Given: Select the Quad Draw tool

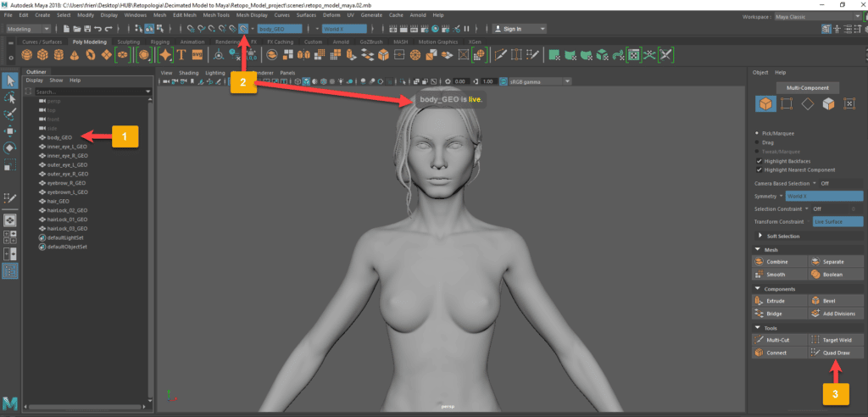Looking at the screenshot, I should click(835, 352).
